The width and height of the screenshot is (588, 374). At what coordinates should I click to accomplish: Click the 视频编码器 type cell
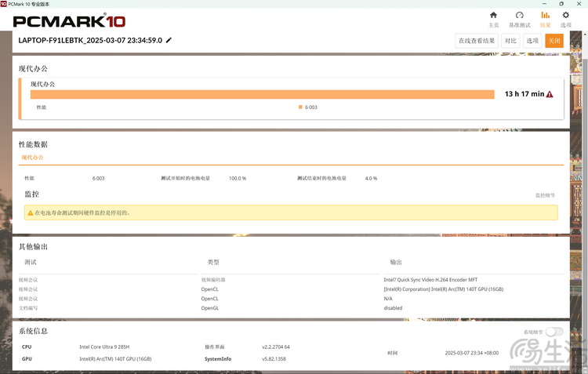tap(213, 280)
